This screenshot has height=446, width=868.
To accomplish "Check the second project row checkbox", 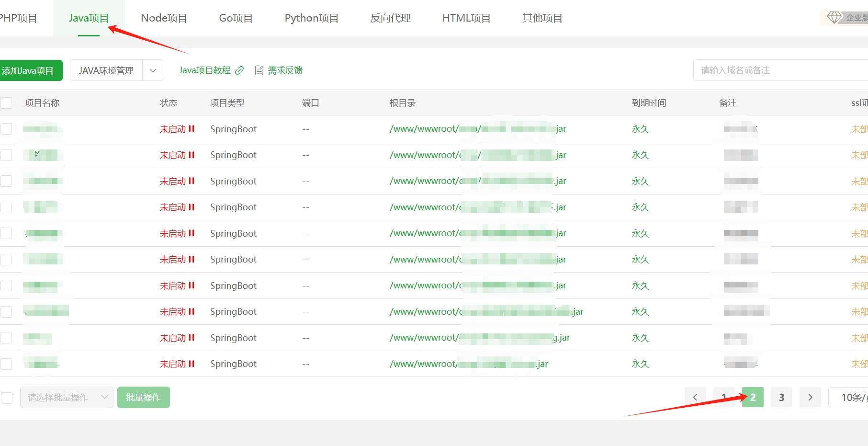I will pos(6,155).
